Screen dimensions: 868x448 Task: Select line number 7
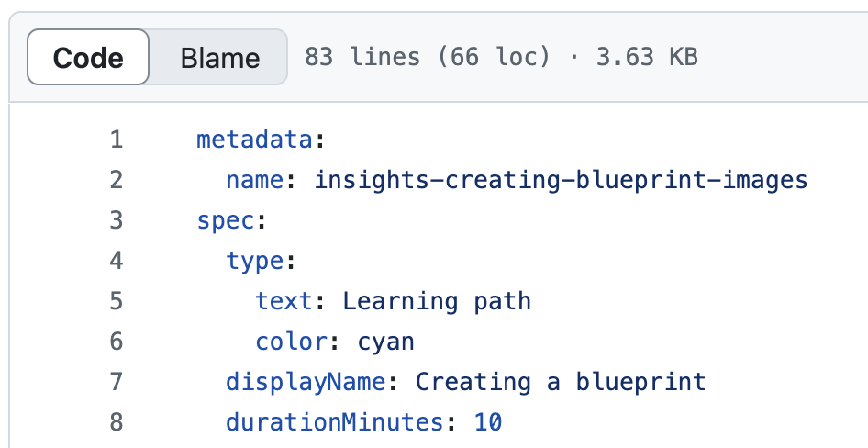[116, 383]
